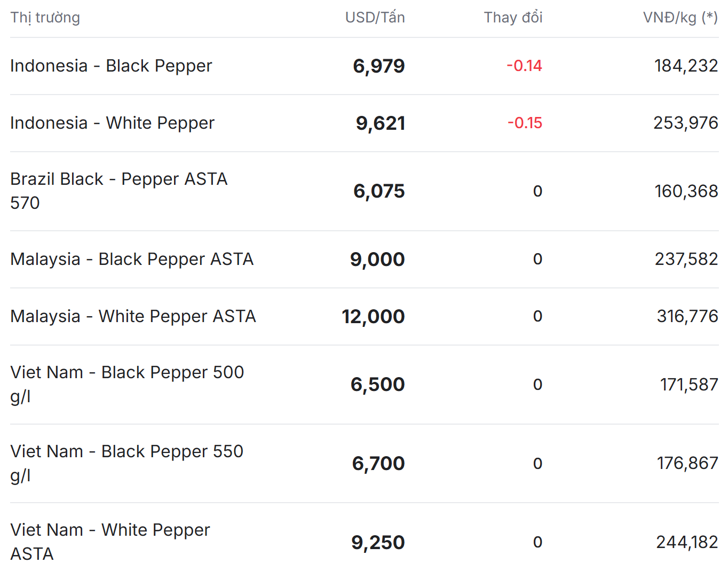Click Viet Nam - White Pepper ASTA
The height and width of the screenshot is (571, 728).
(110, 542)
